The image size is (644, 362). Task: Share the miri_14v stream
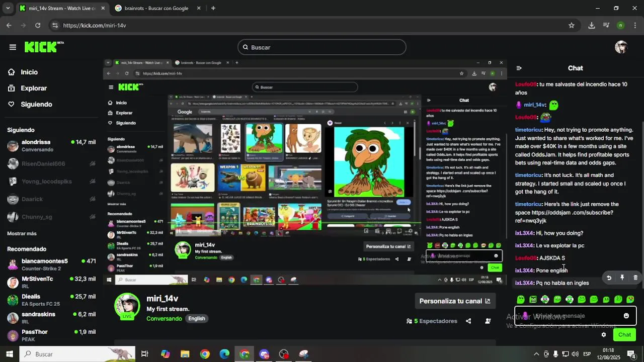(x=468, y=321)
